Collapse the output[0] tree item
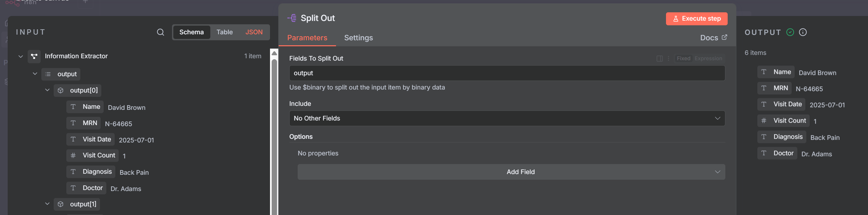This screenshot has width=868, height=215. [47, 90]
